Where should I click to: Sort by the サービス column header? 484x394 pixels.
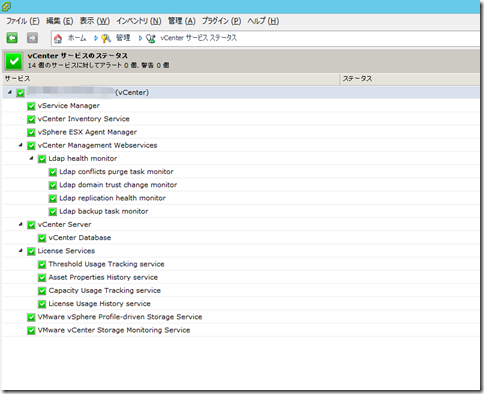(171, 79)
